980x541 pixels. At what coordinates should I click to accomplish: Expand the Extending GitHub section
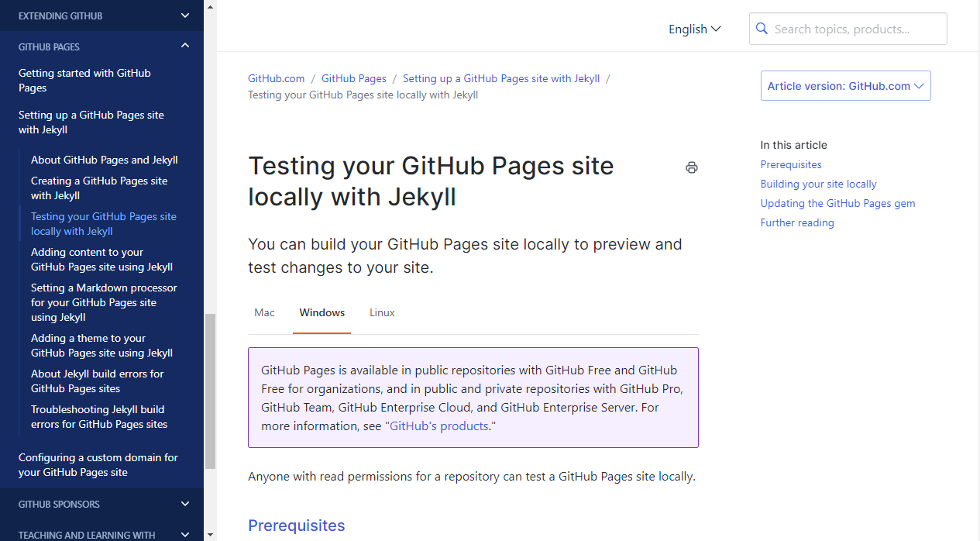click(184, 16)
